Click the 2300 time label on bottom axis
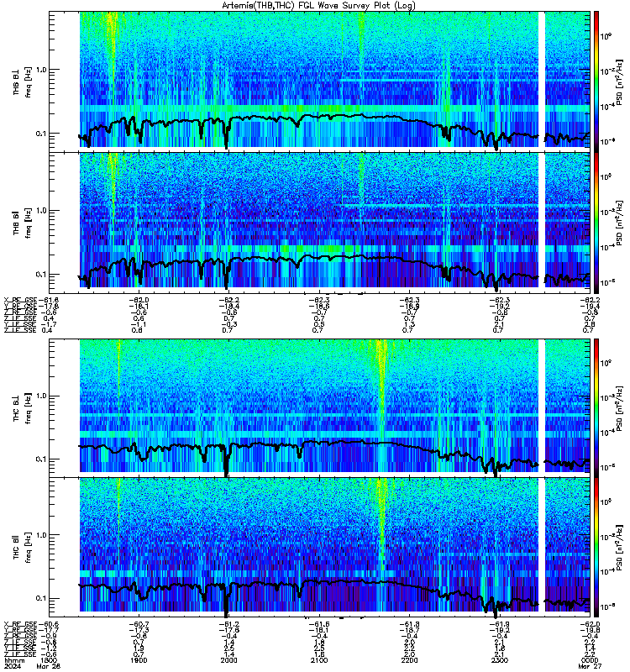 [x=500, y=660]
